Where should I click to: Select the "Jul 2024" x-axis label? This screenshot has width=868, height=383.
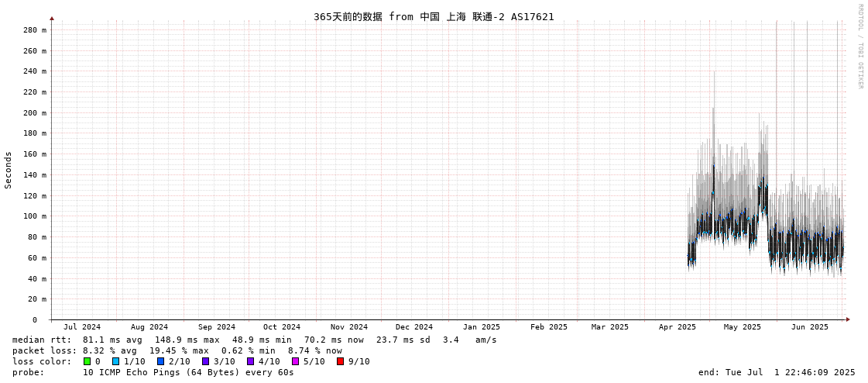[82, 327]
